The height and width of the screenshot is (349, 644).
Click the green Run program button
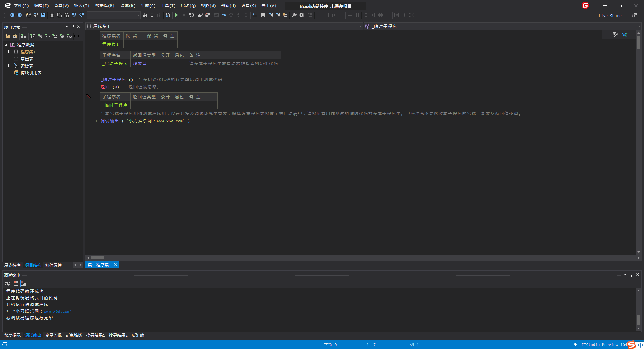tap(176, 15)
